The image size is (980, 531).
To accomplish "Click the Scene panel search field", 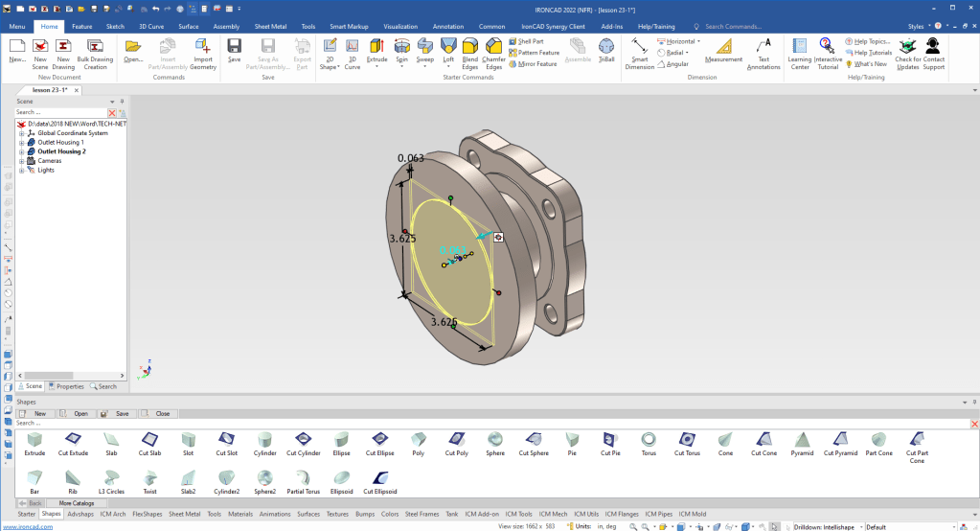I will click(59, 112).
